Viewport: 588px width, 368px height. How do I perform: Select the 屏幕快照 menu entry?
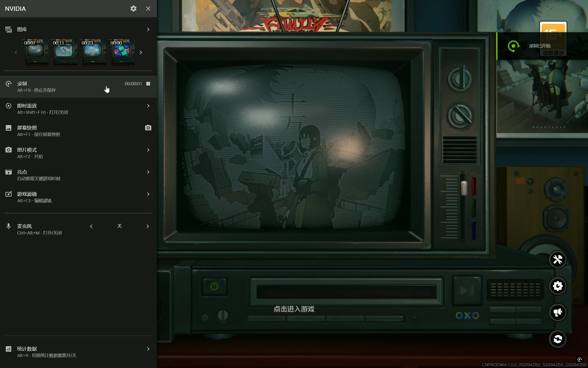click(78, 131)
